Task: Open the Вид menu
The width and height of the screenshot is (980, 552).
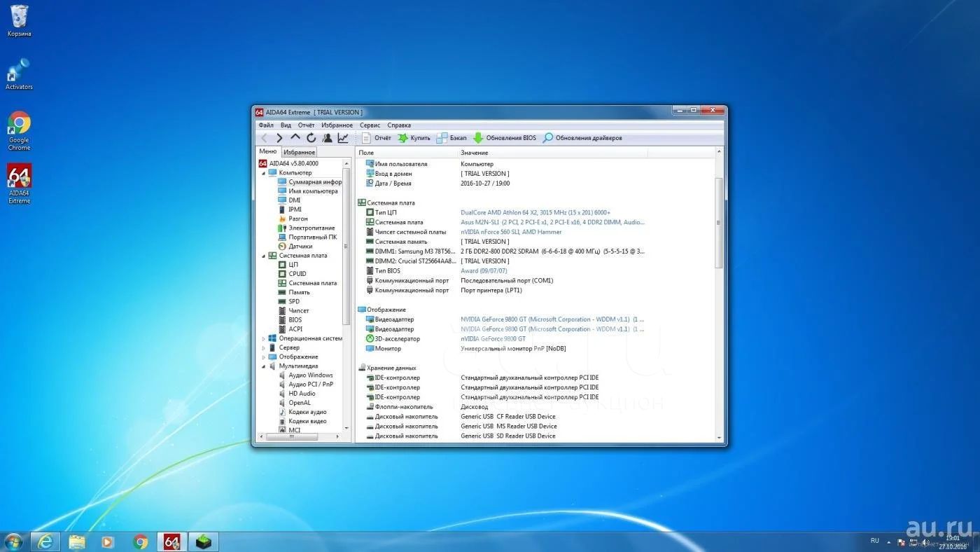Action: click(286, 125)
